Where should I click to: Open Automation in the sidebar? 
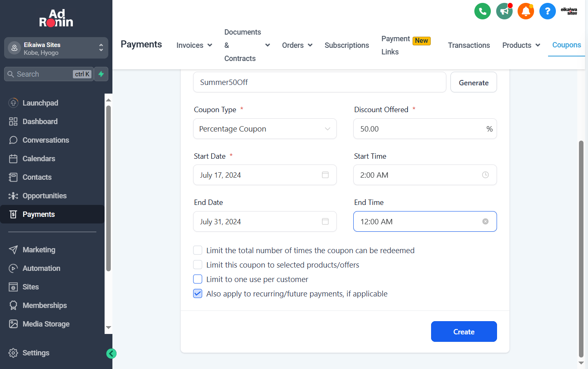52,268
